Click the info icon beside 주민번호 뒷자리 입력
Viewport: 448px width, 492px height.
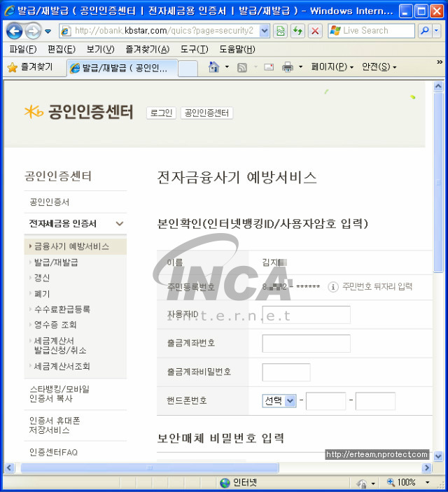(333, 287)
